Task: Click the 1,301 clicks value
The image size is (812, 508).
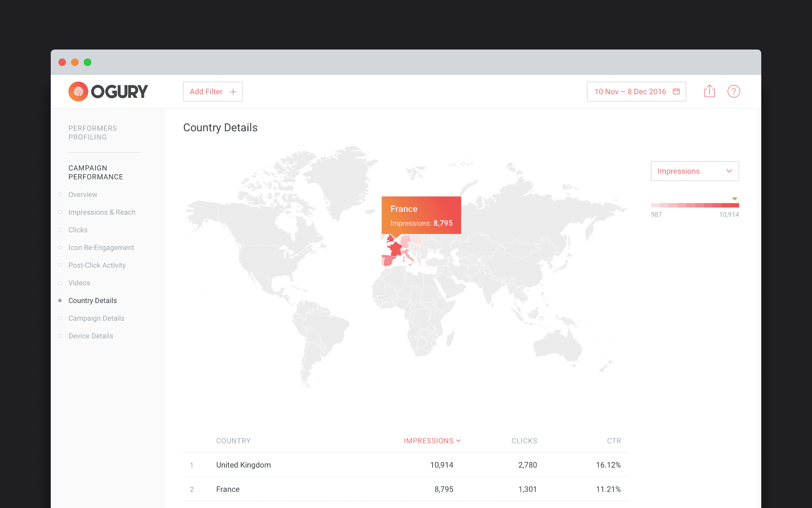Action: [x=527, y=490]
